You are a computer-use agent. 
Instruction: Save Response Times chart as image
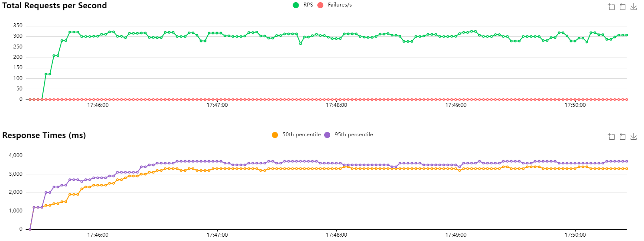tap(634, 137)
